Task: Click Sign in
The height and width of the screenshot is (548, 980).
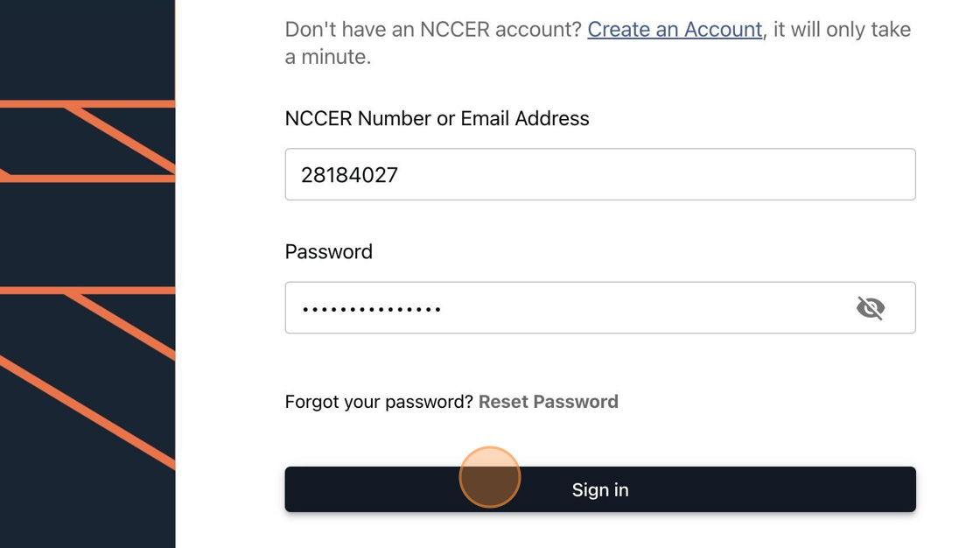Action: 599,489
